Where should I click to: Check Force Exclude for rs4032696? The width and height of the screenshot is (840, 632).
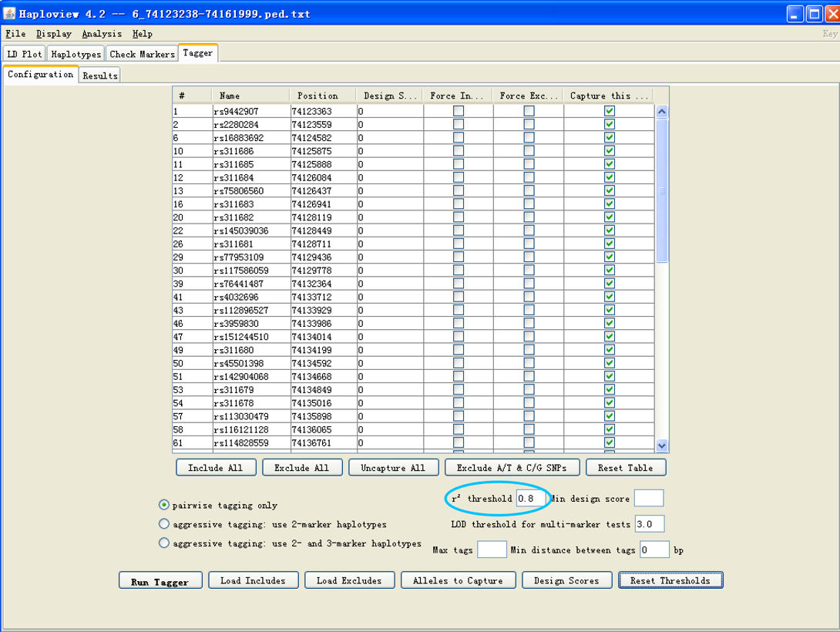pos(529,297)
